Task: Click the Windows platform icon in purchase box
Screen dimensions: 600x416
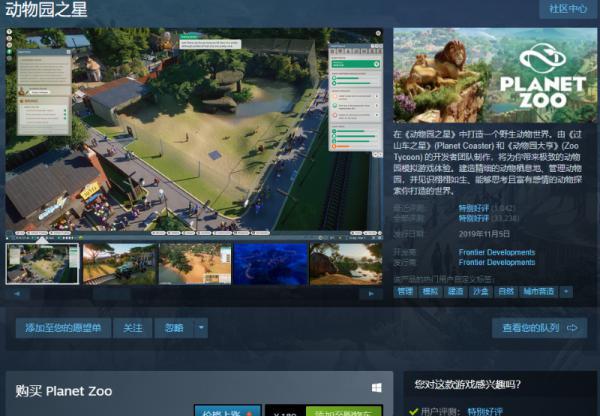Action: click(x=377, y=388)
